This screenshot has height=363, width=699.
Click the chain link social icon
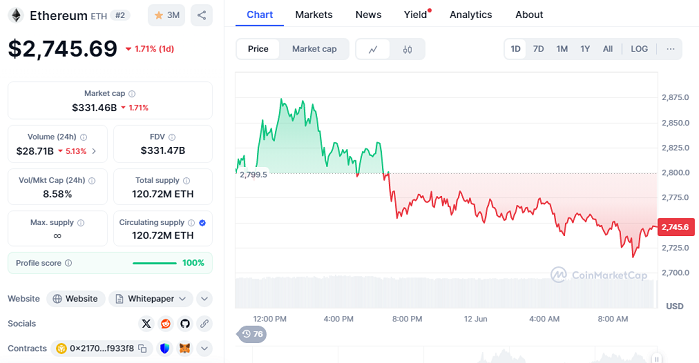pos(204,324)
